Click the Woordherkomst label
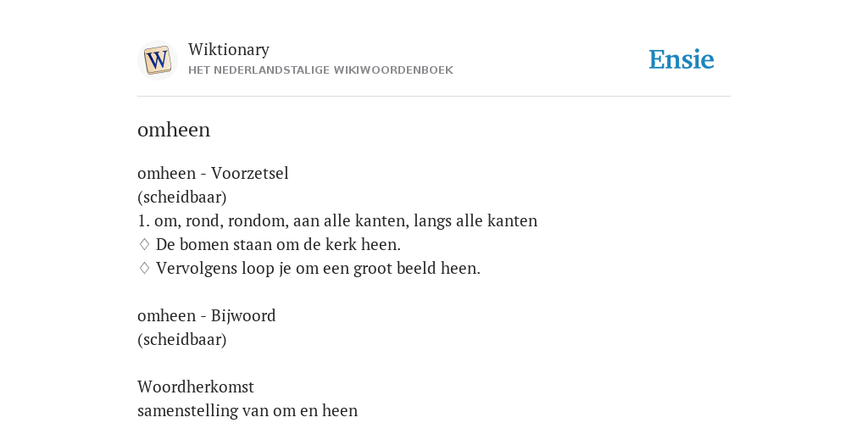Viewport: 868px width, 434px height. [x=196, y=387]
